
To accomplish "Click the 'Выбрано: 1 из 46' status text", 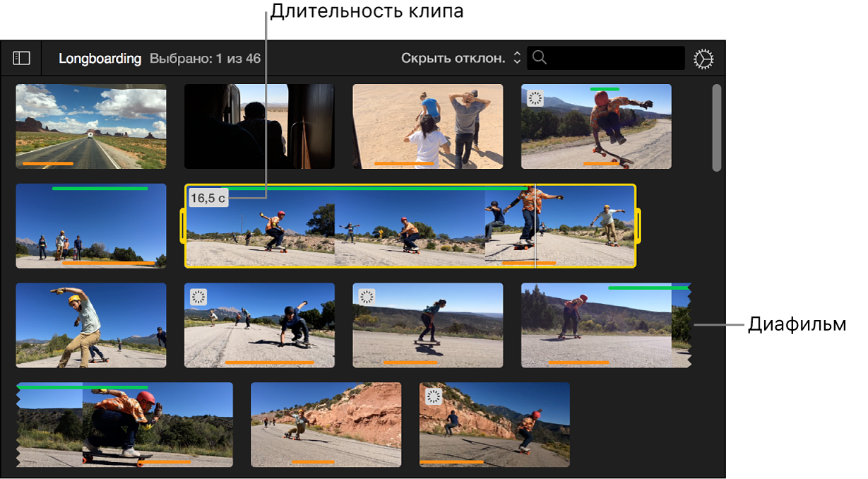I will [x=206, y=59].
